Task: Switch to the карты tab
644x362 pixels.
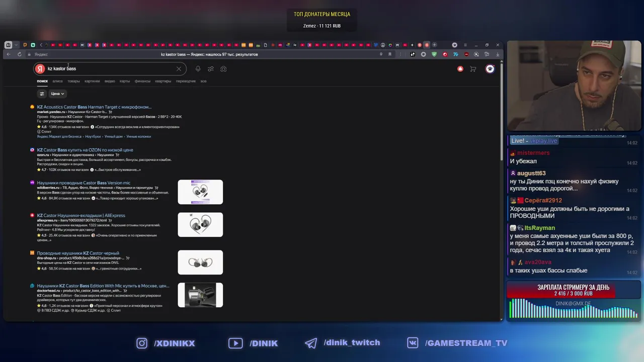Action: pyautogui.click(x=125, y=81)
